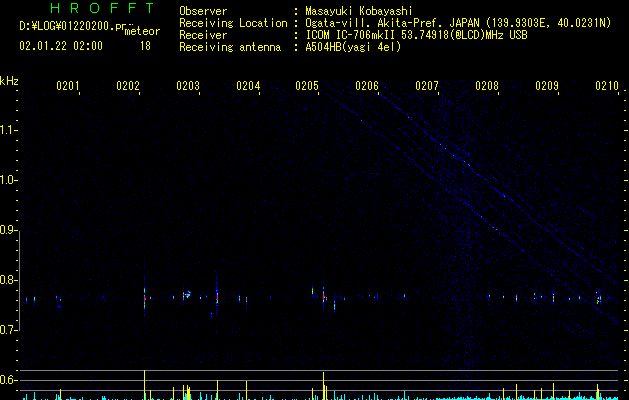Click the 0208 time marker
629x400 pixels.
(487, 85)
